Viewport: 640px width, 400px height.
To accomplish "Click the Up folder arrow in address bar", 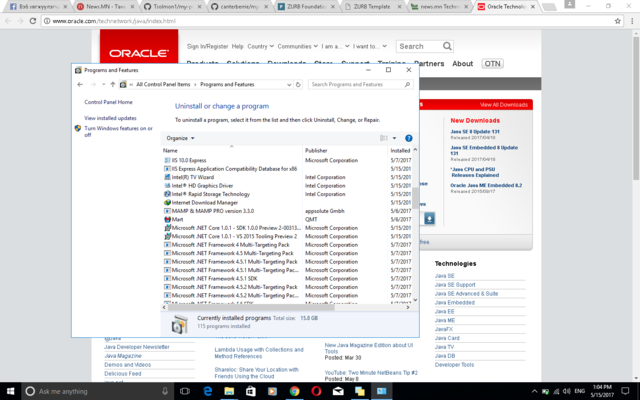I will [x=111, y=85].
